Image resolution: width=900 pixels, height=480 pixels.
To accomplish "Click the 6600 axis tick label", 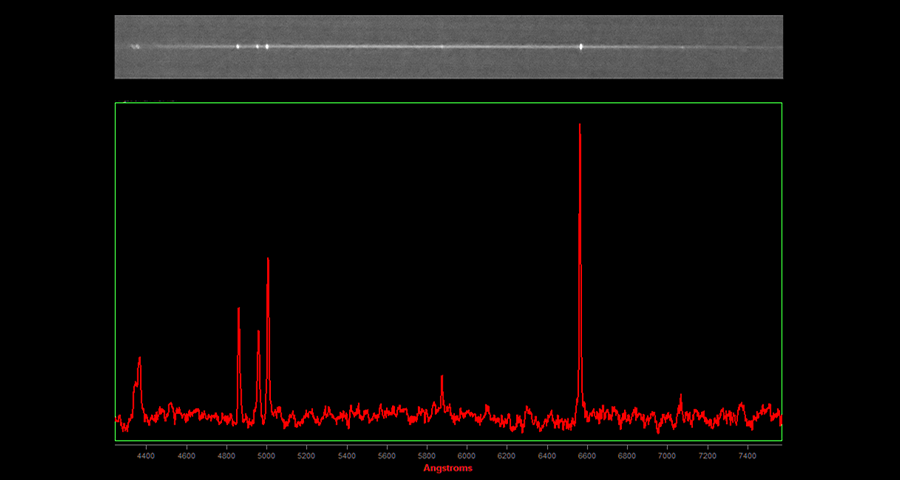I will pos(587,455).
